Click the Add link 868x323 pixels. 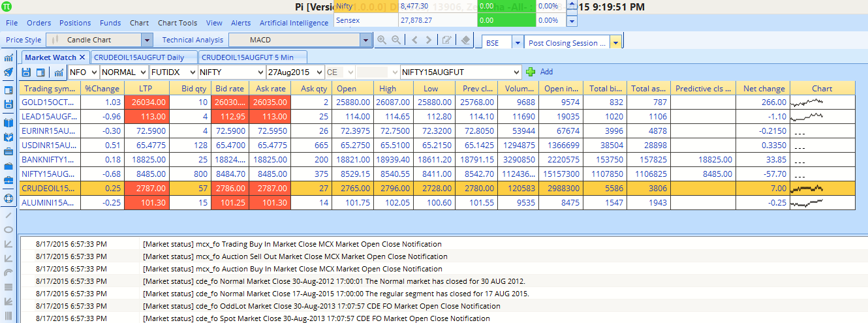point(546,72)
